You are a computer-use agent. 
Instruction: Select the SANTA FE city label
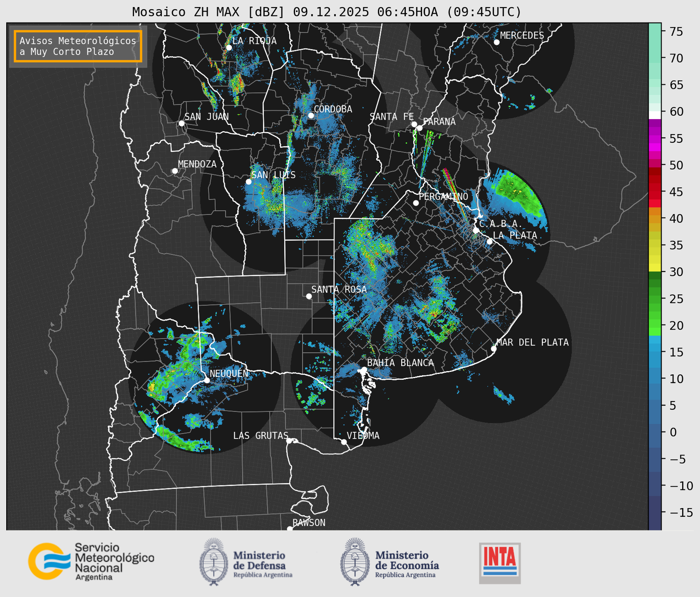[392, 117]
